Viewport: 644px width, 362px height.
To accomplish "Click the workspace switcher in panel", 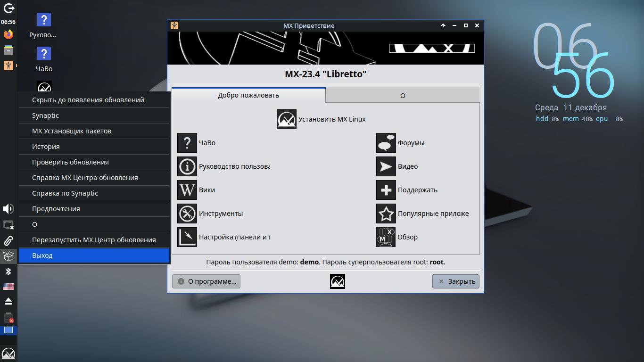I will [8, 330].
